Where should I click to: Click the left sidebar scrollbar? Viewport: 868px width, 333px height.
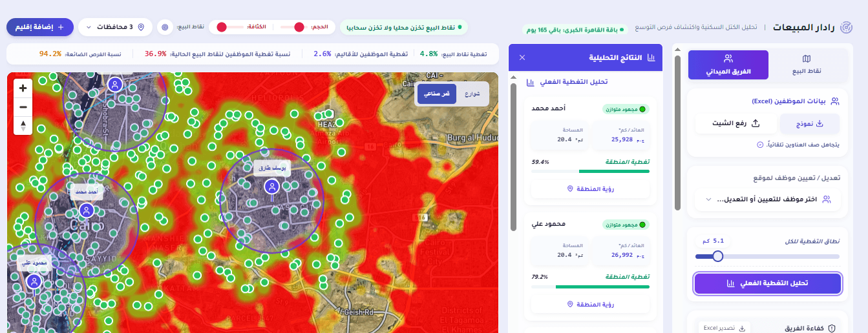coord(677,132)
